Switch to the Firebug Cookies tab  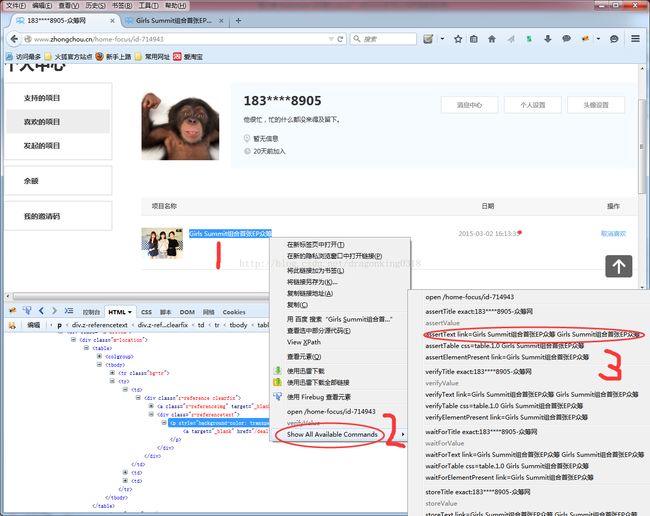(x=234, y=312)
